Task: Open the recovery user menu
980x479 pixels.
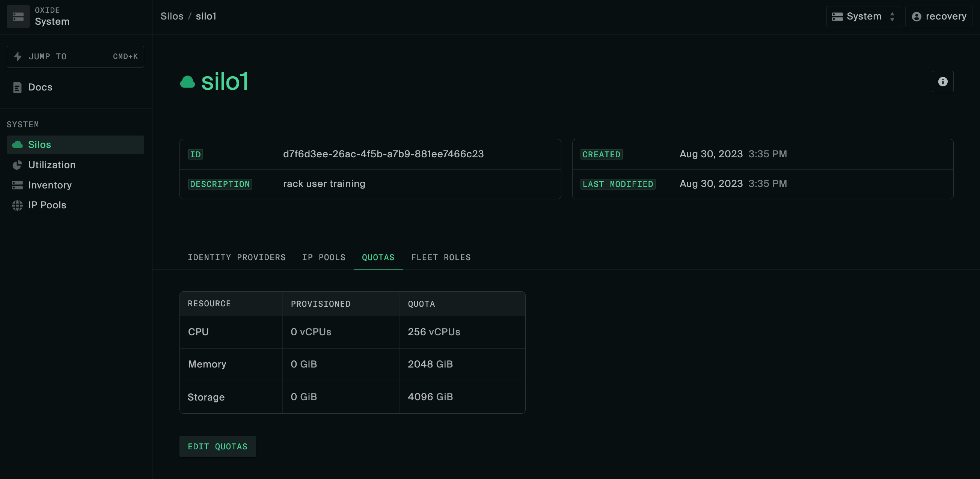Action: coord(938,17)
